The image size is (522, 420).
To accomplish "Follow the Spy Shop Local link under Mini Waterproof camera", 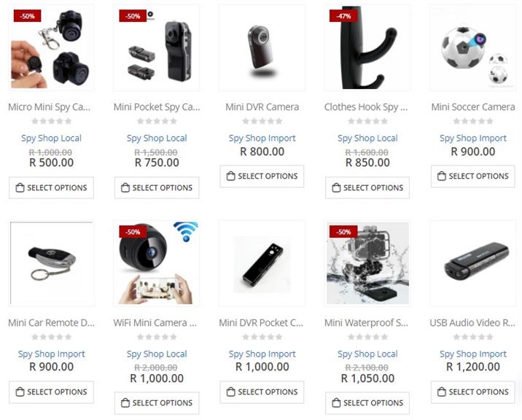I will pos(367,354).
